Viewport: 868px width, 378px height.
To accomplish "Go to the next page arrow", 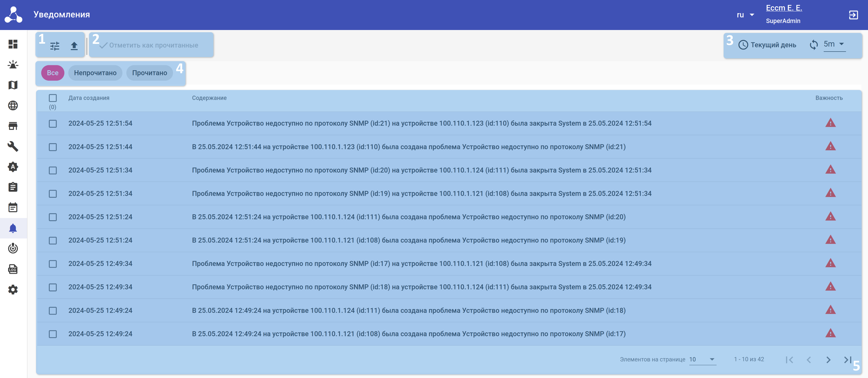I will [828, 360].
